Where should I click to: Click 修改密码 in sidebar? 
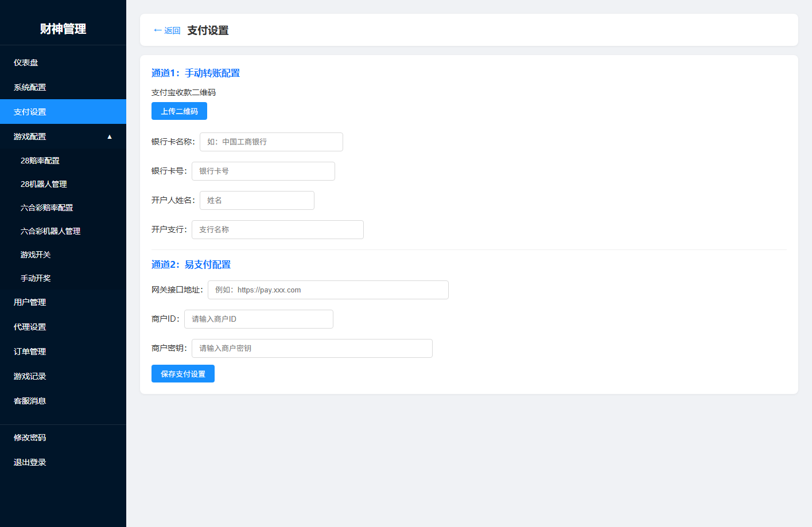63,438
